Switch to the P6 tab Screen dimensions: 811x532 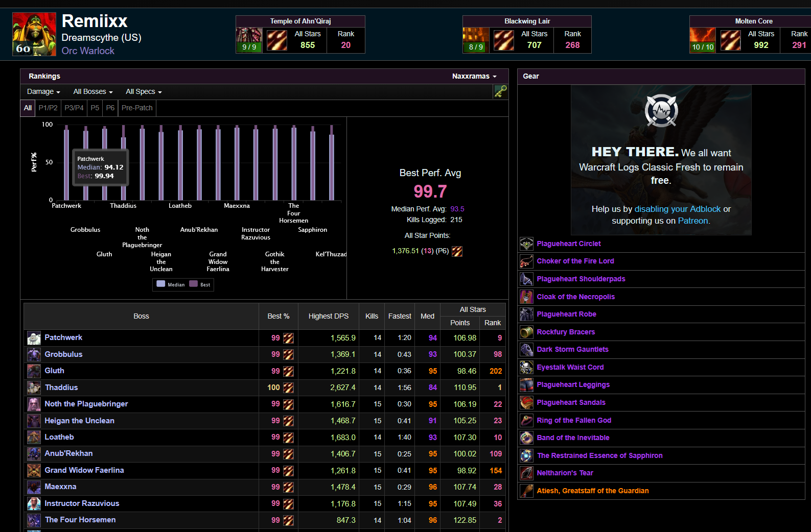tap(110, 108)
